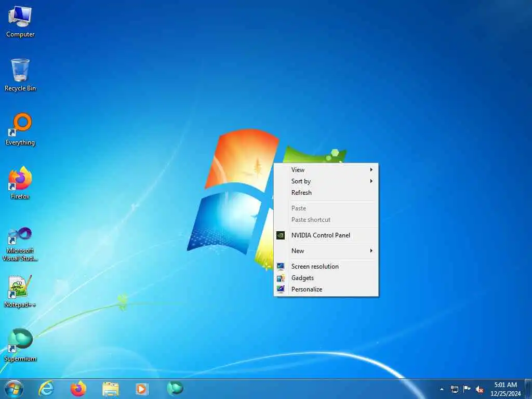Expand the New submenu
Image resolution: width=532 pixels, height=399 pixels.
click(x=326, y=251)
